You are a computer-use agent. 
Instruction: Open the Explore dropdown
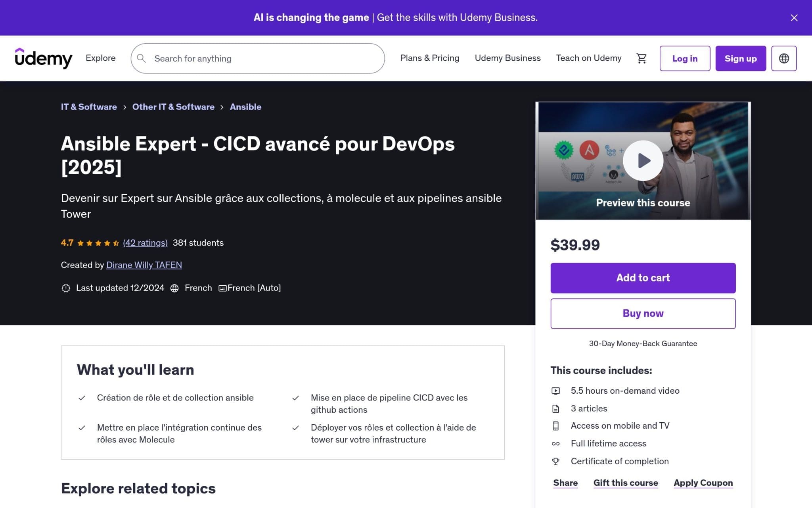coord(100,58)
